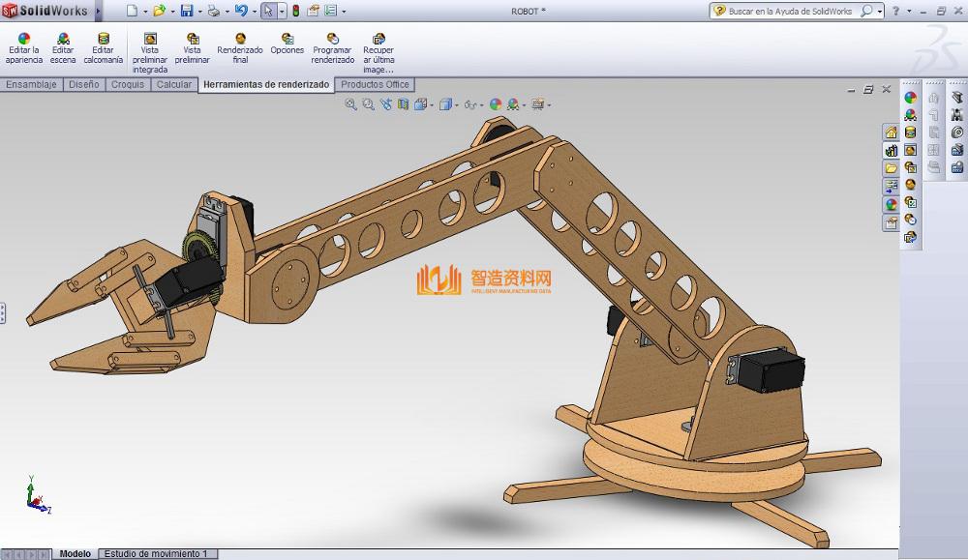Expand the New document dropdown arrow
The image size is (968, 560).
click(x=145, y=13)
